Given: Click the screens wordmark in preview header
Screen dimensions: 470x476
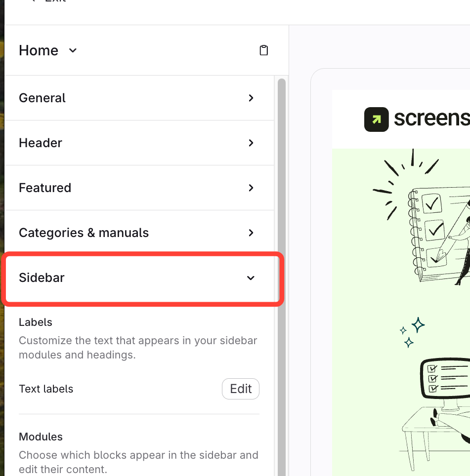Looking at the screenshot, I should 432,119.
